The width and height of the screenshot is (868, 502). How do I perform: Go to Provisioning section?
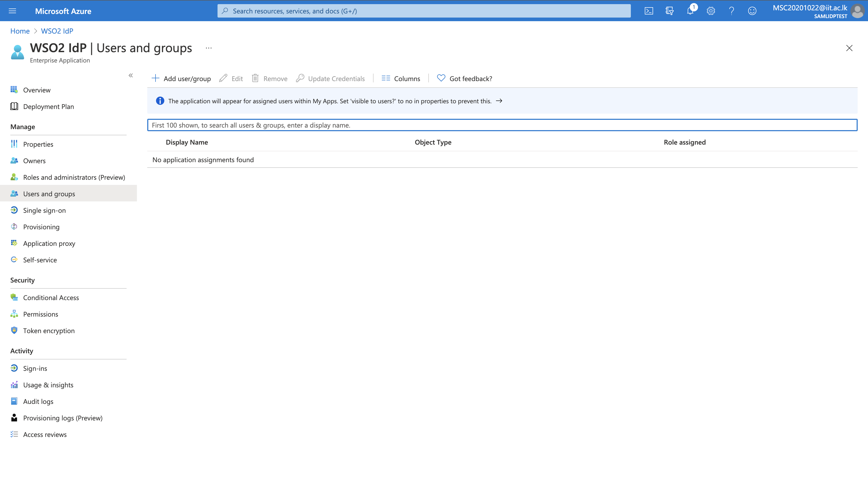tap(41, 227)
